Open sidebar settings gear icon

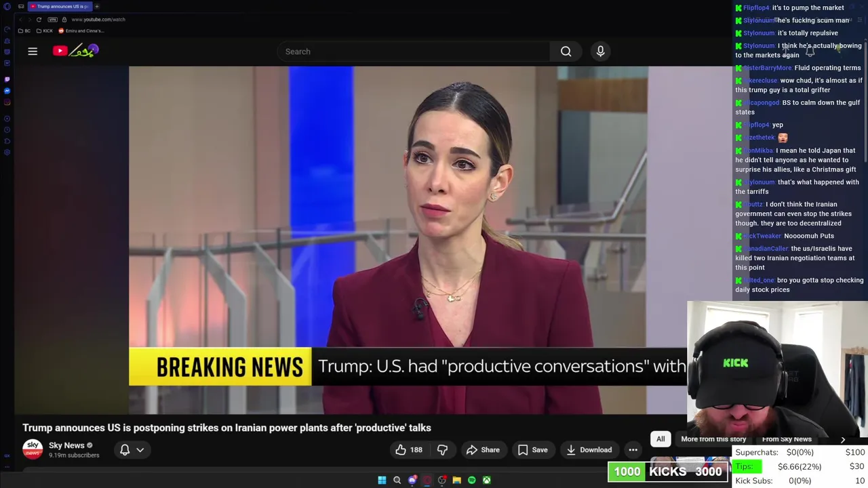pos(7,152)
